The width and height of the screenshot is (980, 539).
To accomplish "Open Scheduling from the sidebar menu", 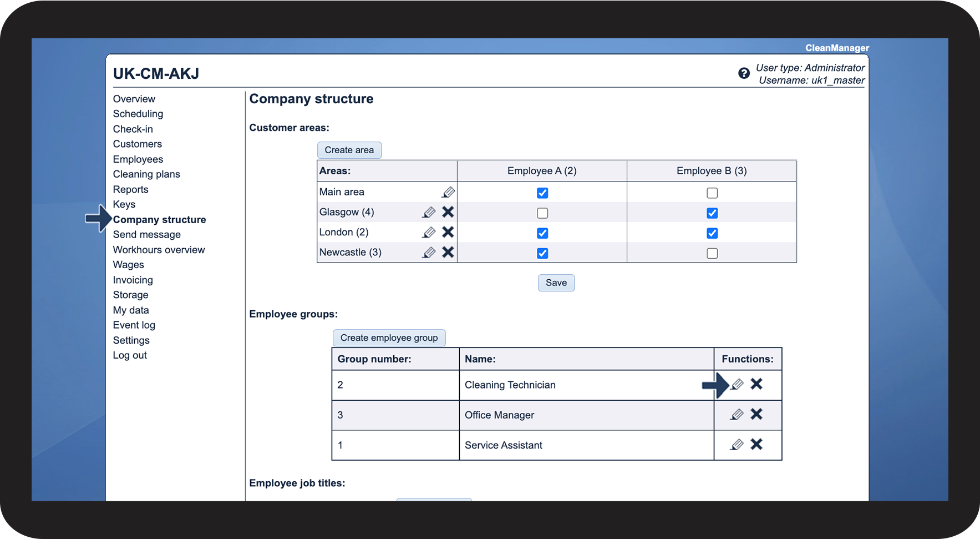I will 138,114.
